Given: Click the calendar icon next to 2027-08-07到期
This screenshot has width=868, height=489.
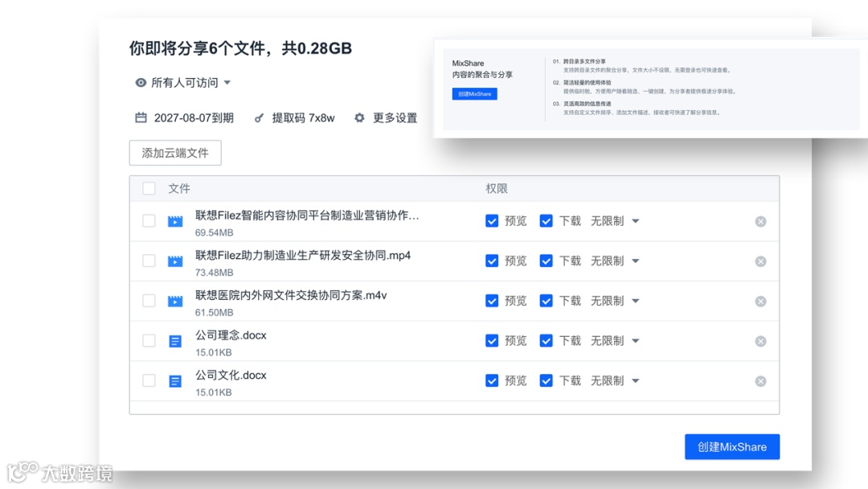Looking at the screenshot, I should click(141, 117).
